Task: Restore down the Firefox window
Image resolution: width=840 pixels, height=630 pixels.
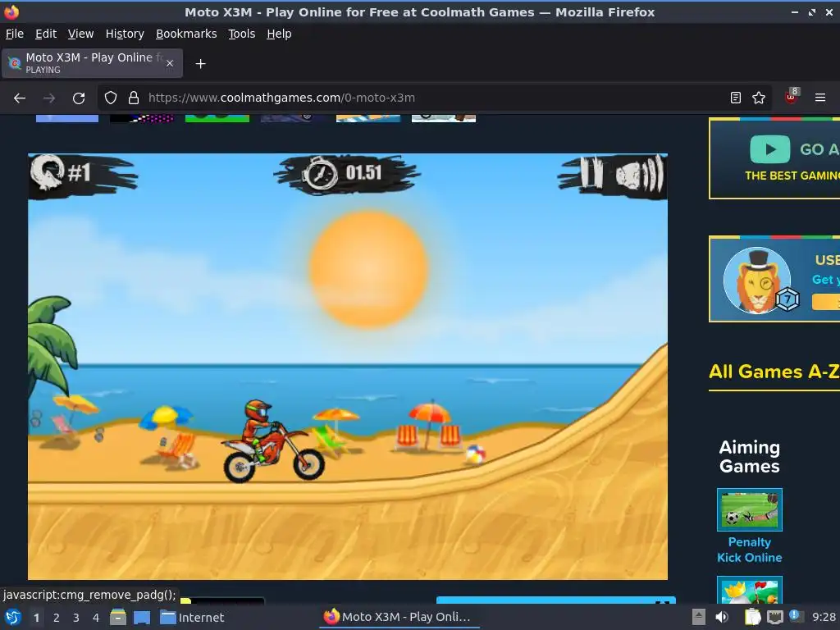Action: 812,11
